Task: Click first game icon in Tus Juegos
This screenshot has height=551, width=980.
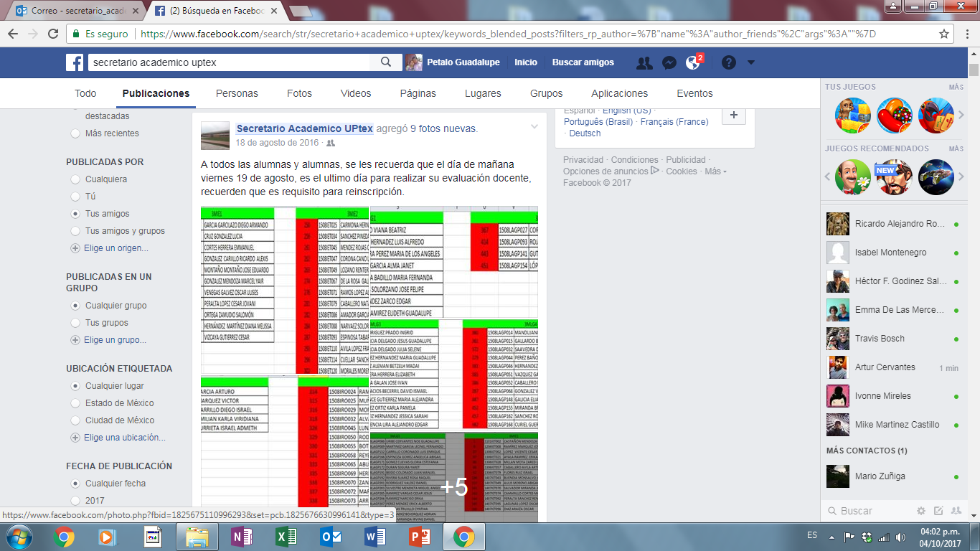Action: [x=853, y=116]
